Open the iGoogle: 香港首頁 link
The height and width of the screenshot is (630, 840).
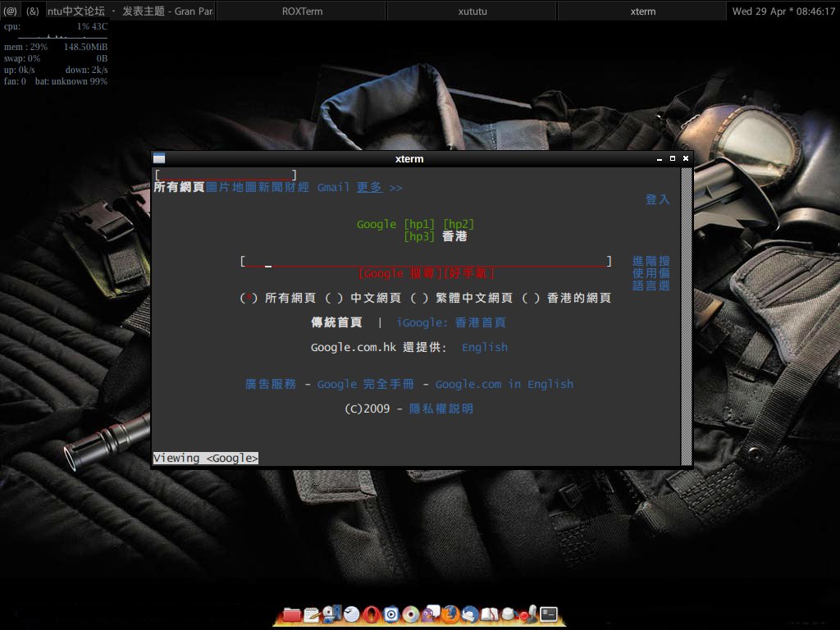point(451,322)
